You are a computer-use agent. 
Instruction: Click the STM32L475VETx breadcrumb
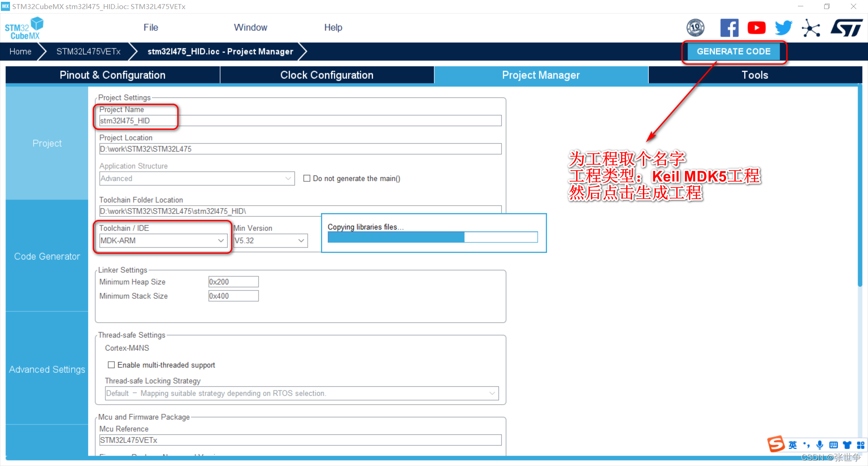(89, 52)
